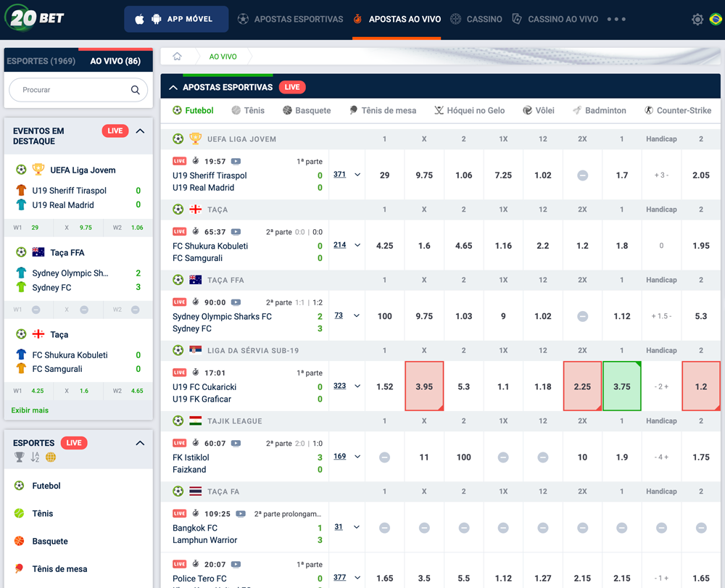Collapse the Apostas Esportivas section

point(173,88)
